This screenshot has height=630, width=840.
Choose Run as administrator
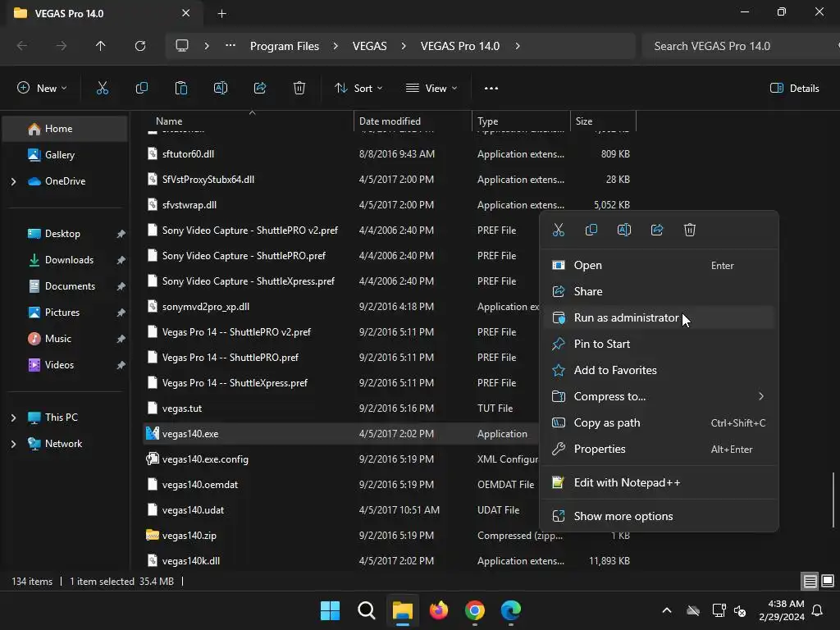coord(659,317)
